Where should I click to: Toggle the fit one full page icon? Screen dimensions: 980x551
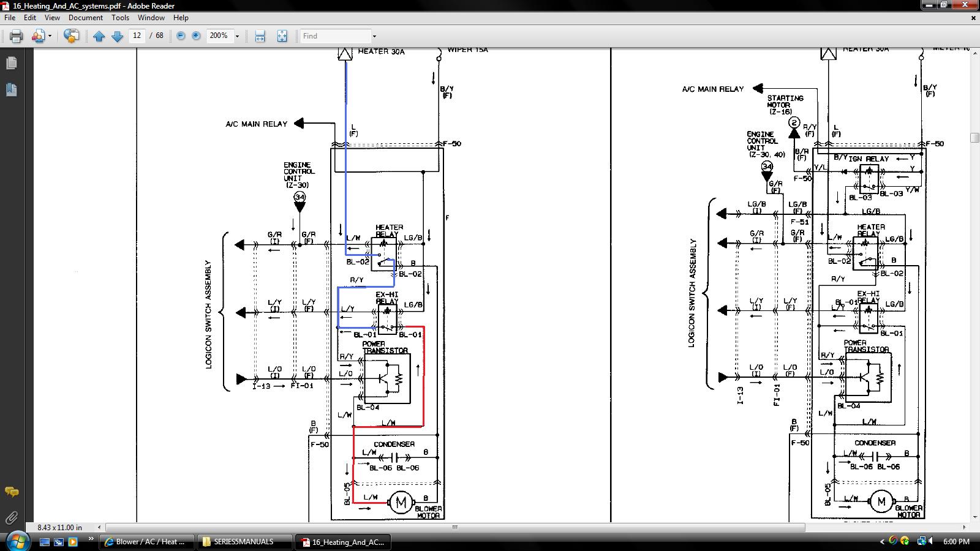[x=282, y=36]
